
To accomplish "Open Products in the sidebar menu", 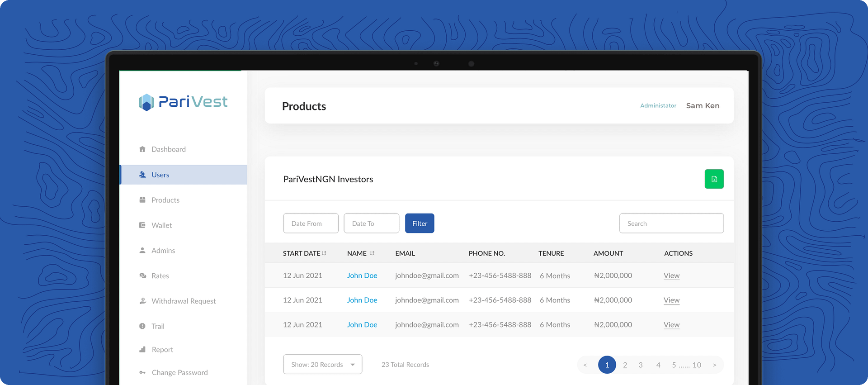I will point(165,200).
